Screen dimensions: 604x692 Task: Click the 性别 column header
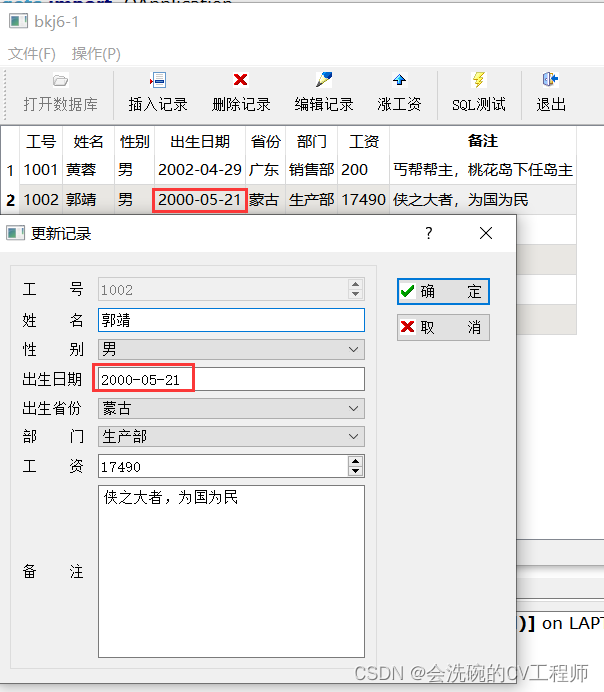135,141
